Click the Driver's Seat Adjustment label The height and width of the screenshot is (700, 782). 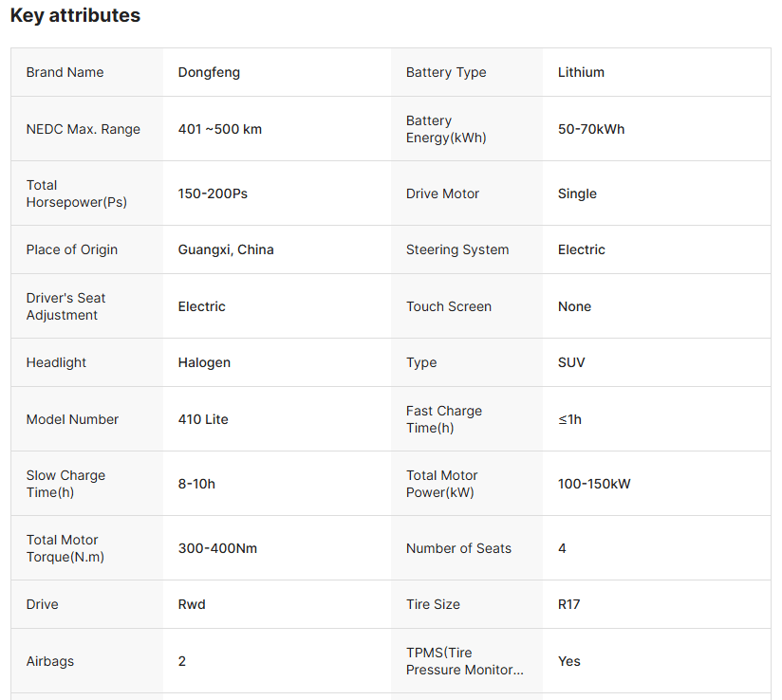point(65,306)
